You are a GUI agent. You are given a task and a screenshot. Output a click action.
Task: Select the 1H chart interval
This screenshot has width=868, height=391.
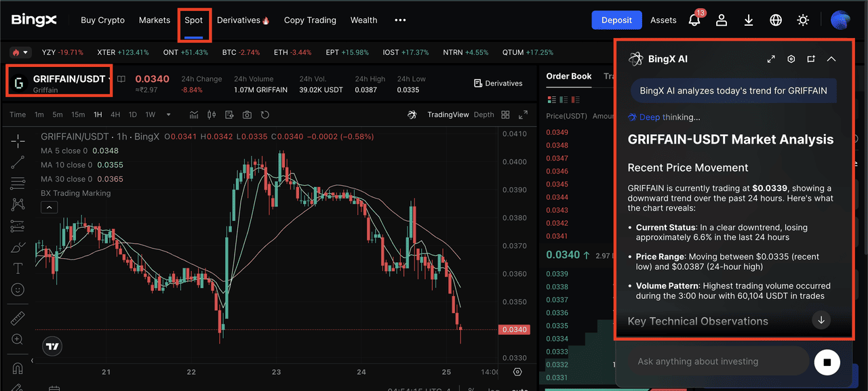98,115
